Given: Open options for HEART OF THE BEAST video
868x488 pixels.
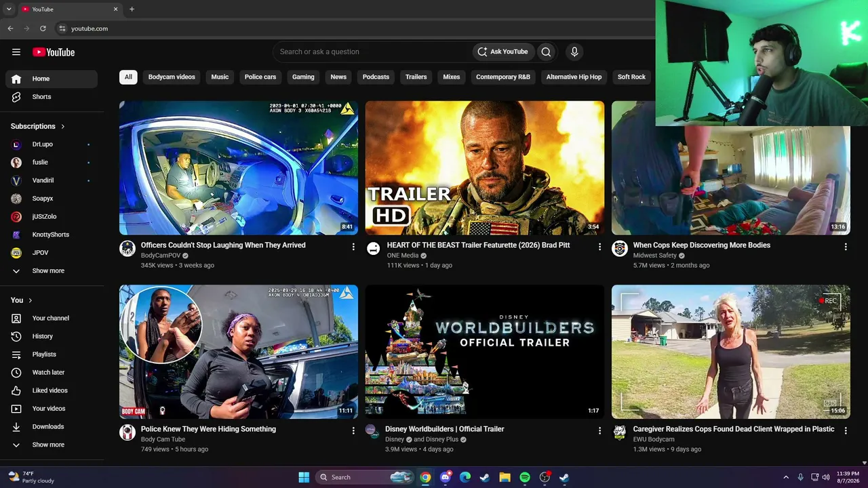Looking at the screenshot, I should tap(599, 247).
